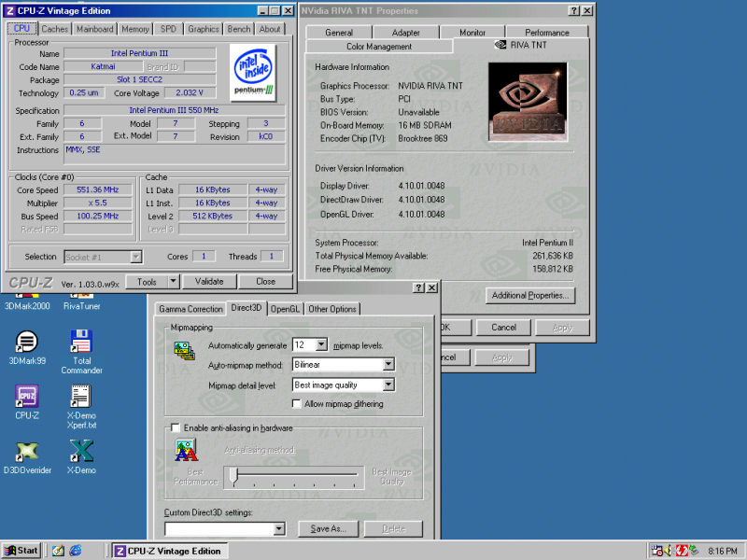
Task: Click the Intel Inside Pentium III logo
Action: [x=253, y=73]
